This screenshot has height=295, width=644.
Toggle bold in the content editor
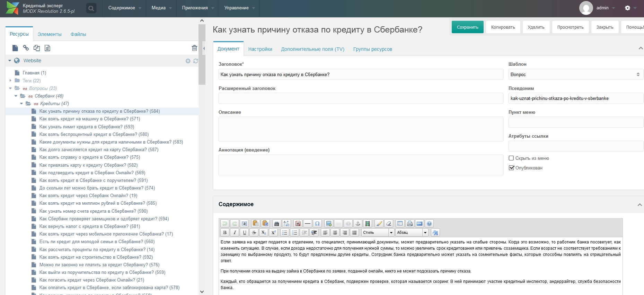coord(225,232)
